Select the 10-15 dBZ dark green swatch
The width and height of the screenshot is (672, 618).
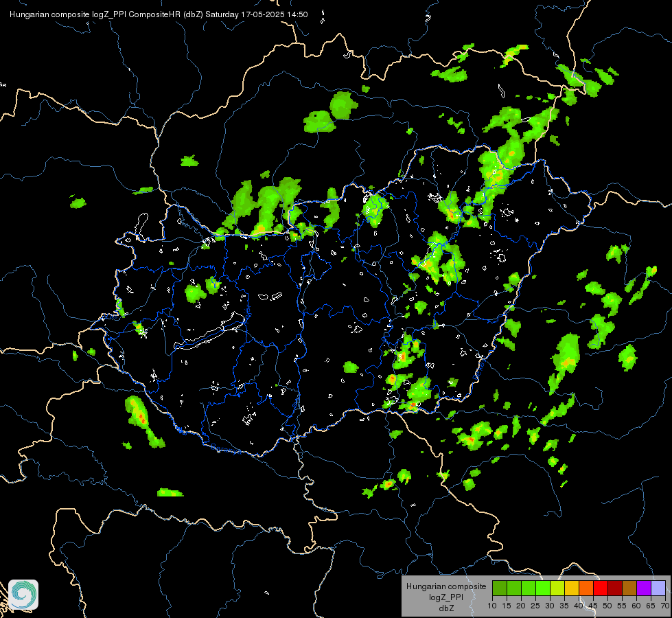coord(499,588)
